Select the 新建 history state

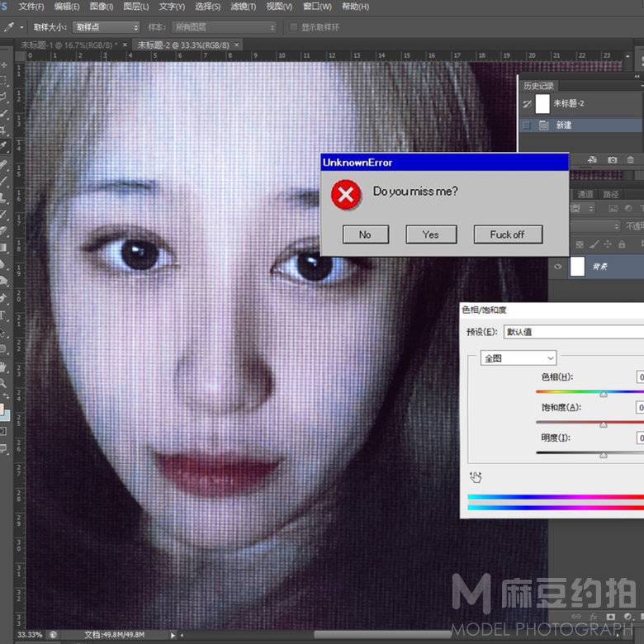(580, 125)
